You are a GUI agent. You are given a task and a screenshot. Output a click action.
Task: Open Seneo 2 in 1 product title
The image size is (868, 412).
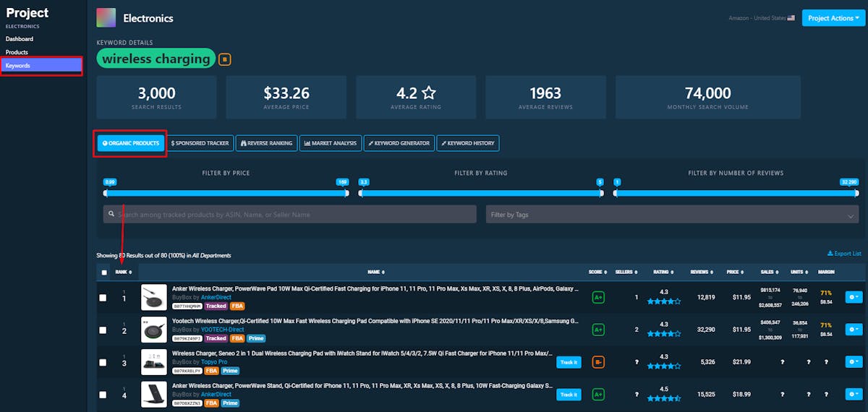pos(362,353)
